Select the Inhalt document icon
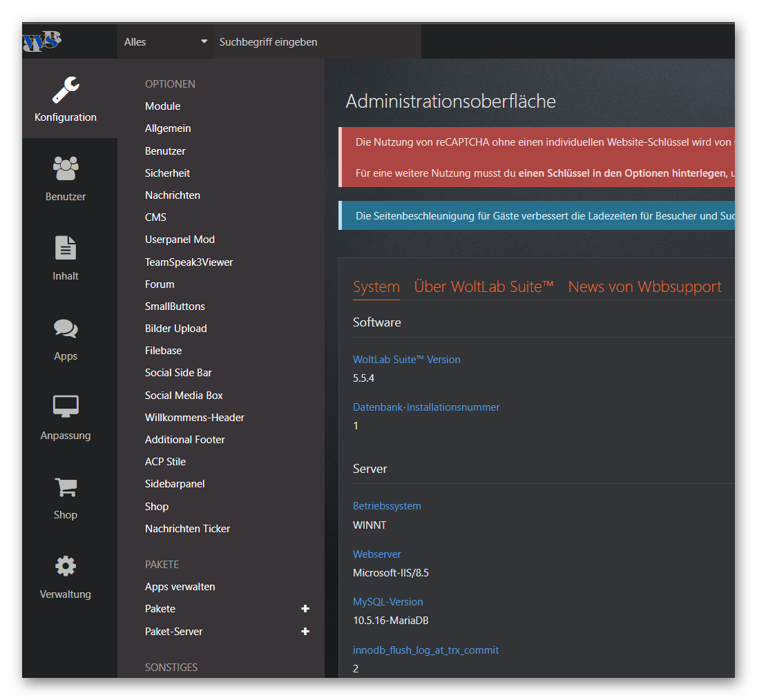 [x=66, y=248]
